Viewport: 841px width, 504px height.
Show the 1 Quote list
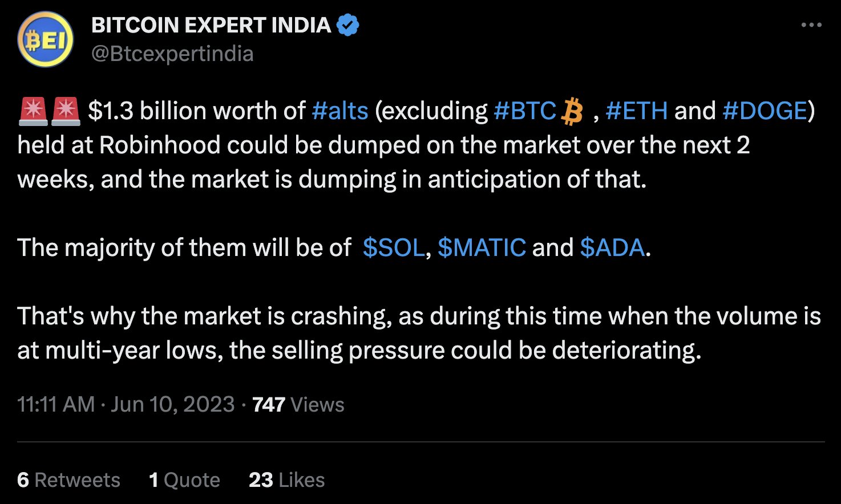pyautogui.click(x=184, y=479)
